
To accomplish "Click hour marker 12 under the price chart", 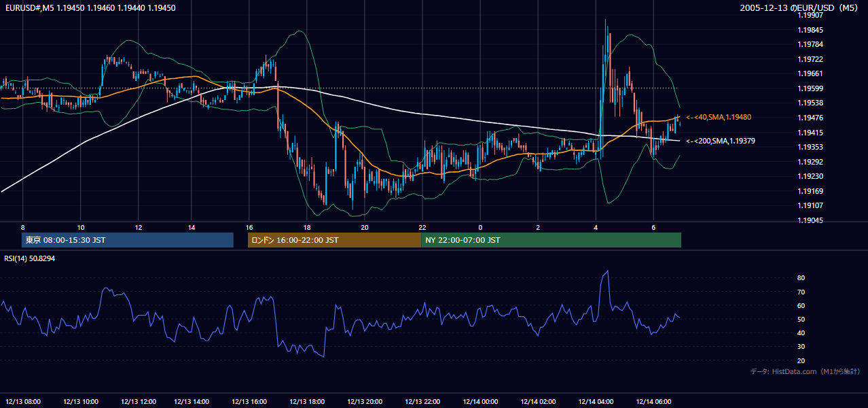I will (x=139, y=227).
